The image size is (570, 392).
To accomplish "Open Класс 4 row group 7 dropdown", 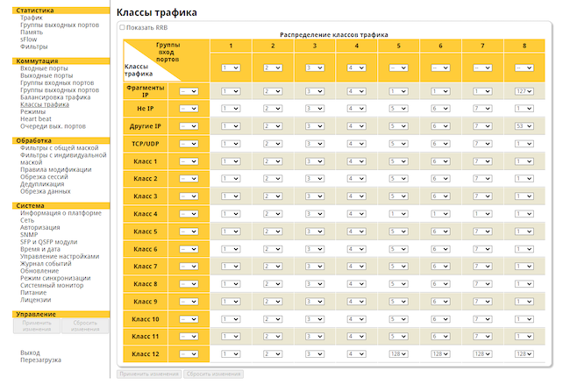I will pos(482,214).
